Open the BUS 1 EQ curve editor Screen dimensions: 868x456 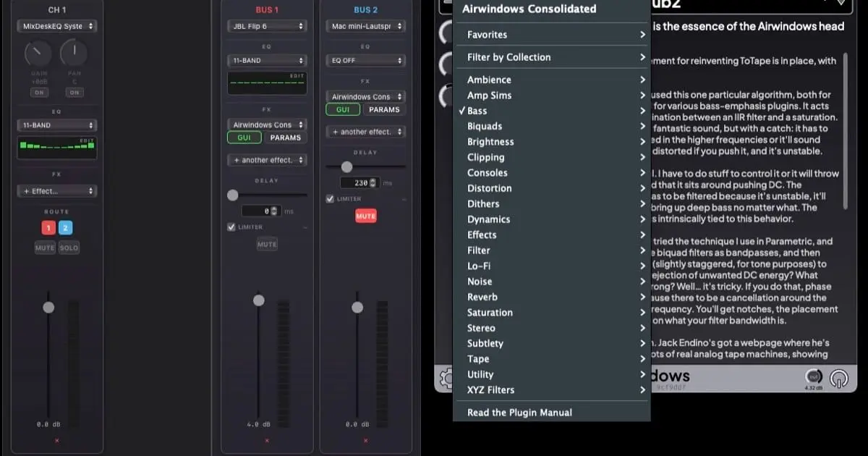[267, 83]
